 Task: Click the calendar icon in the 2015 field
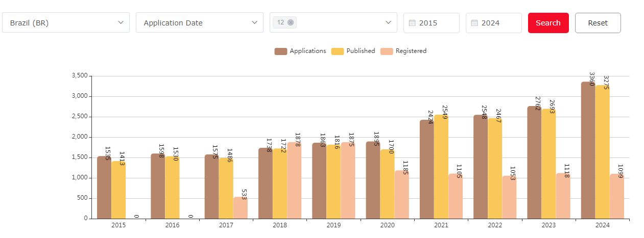tap(412, 23)
